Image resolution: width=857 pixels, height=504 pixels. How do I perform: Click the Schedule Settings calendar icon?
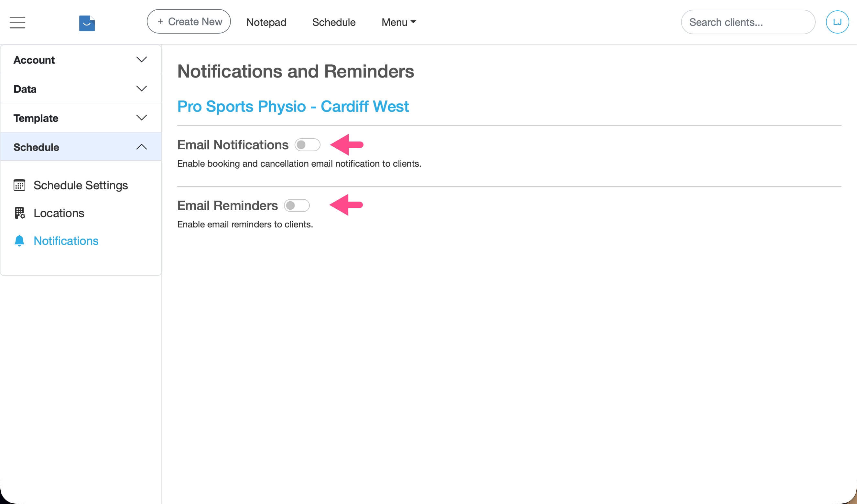click(x=19, y=185)
